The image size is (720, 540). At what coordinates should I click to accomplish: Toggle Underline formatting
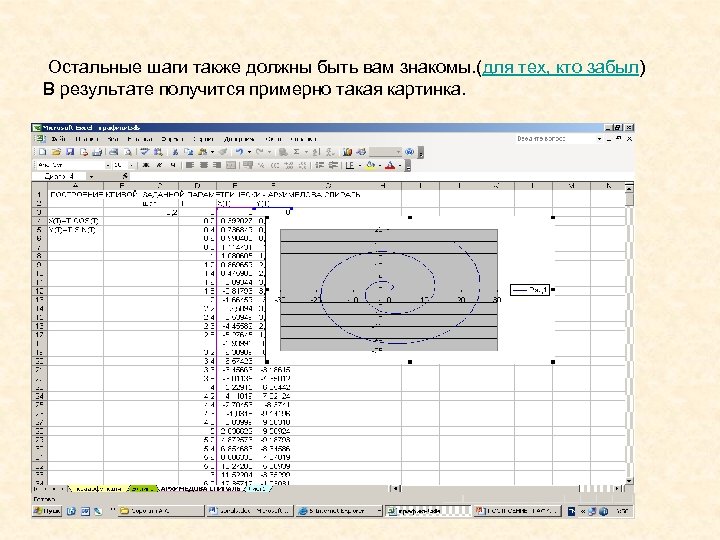(x=173, y=165)
